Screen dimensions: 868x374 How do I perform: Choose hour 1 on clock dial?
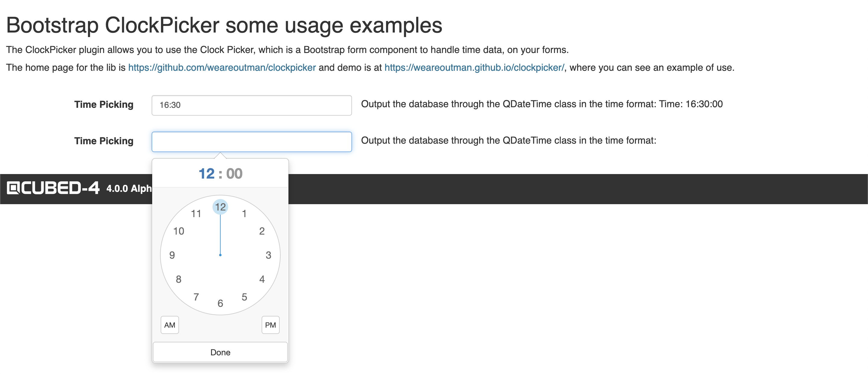(244, 213)
